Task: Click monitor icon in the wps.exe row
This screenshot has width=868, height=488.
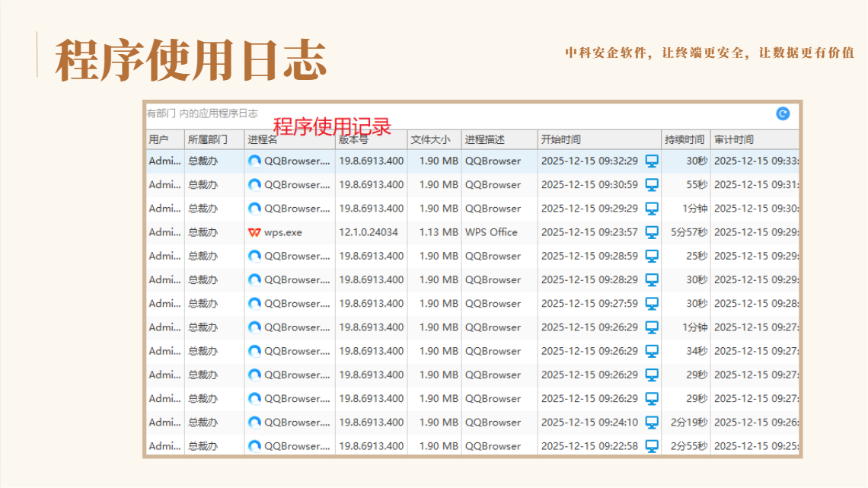Action: [652, 232]
